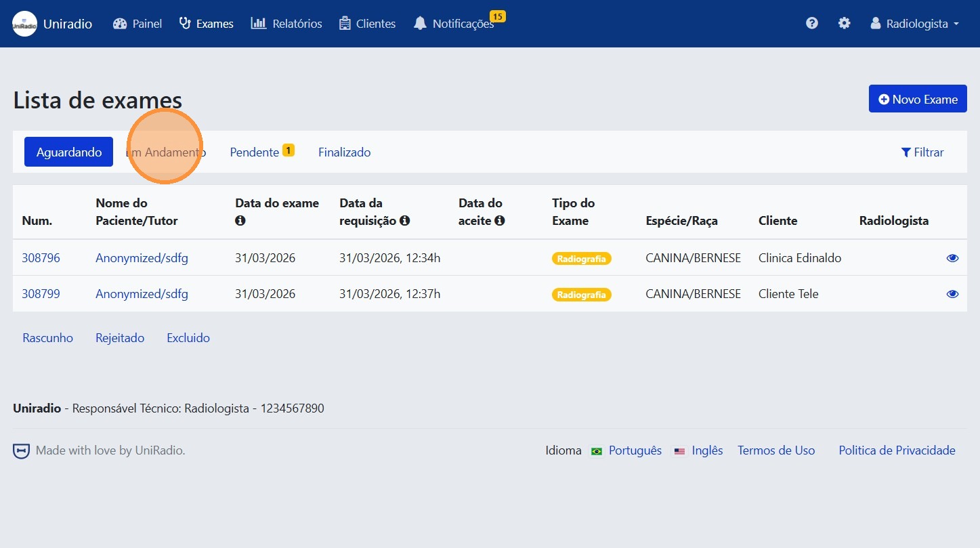Expand the Radiologista user dropdown
This screenshot has width=980, height=548.
coord(915,24)
